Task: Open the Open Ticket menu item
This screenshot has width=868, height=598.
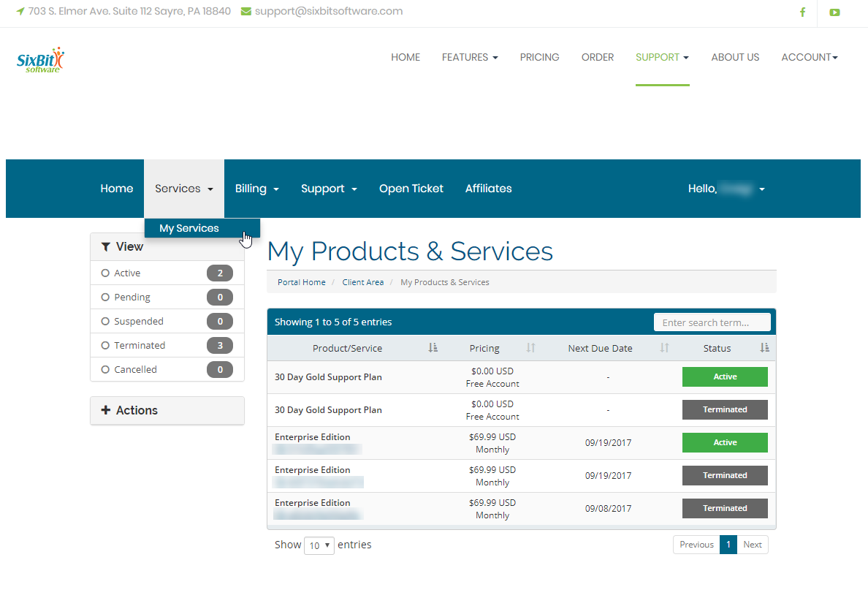Action: pos(411,189)
